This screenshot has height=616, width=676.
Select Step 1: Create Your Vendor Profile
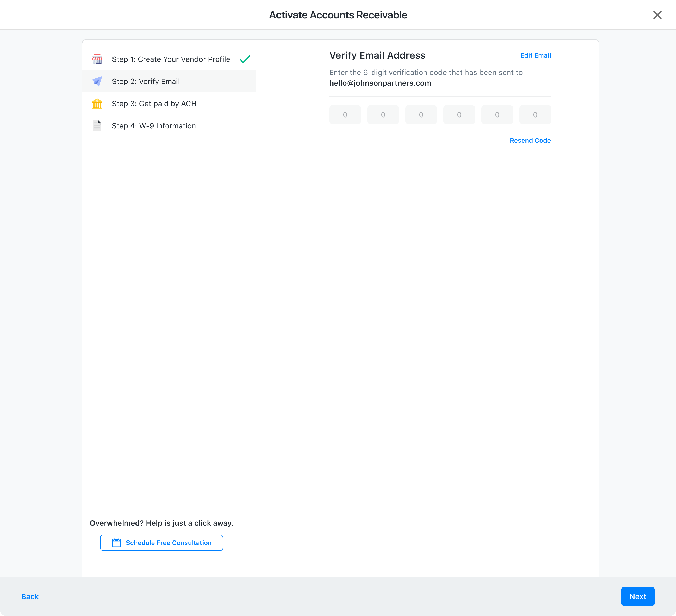[171, 59]
